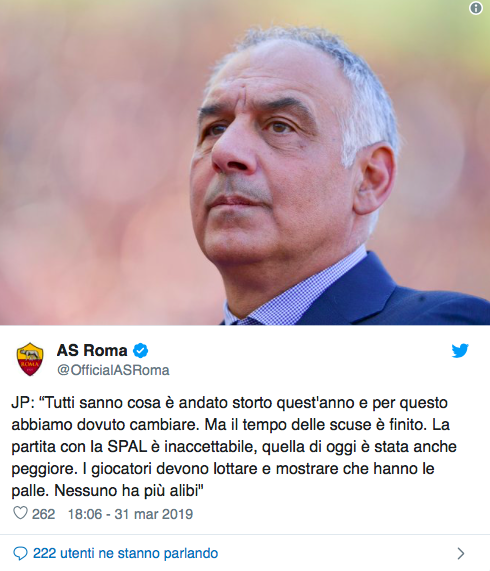Click the blue verified badge next to AS Roma

coord(141,351)
